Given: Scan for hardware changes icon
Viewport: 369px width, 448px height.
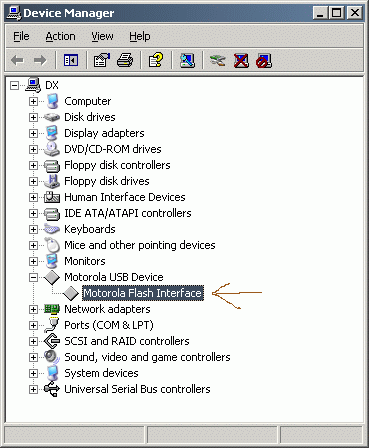Looking at the screenshot, I should pyautogui.click(x=187, y=60).
